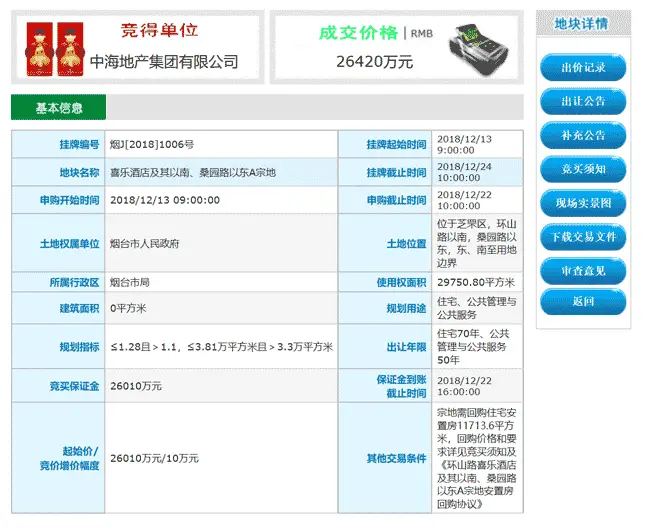Click the 土地位置 label cell

385,243
